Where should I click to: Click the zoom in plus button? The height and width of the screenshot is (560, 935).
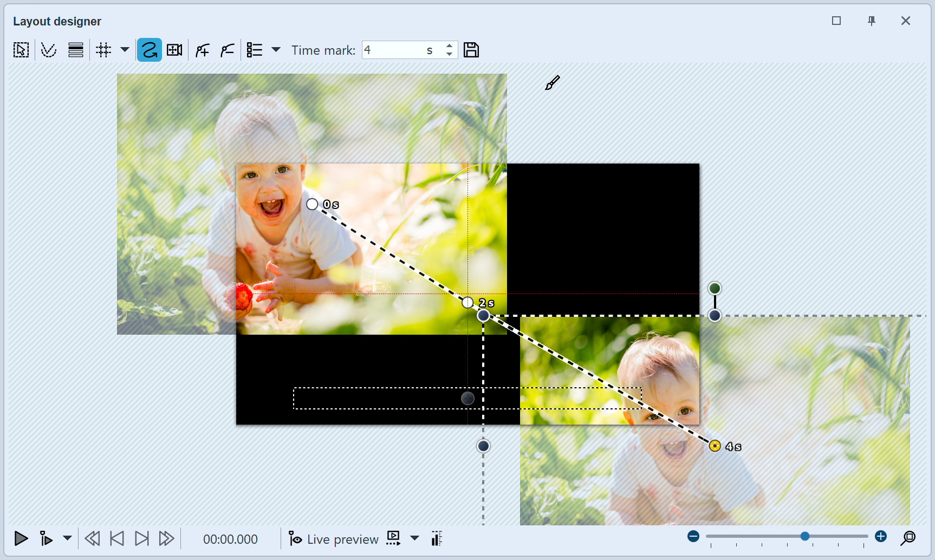pyautogui.click(x=881, y=536)
